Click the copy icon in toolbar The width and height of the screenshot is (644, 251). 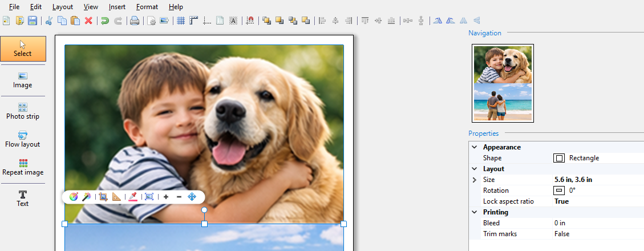(62, 21)
